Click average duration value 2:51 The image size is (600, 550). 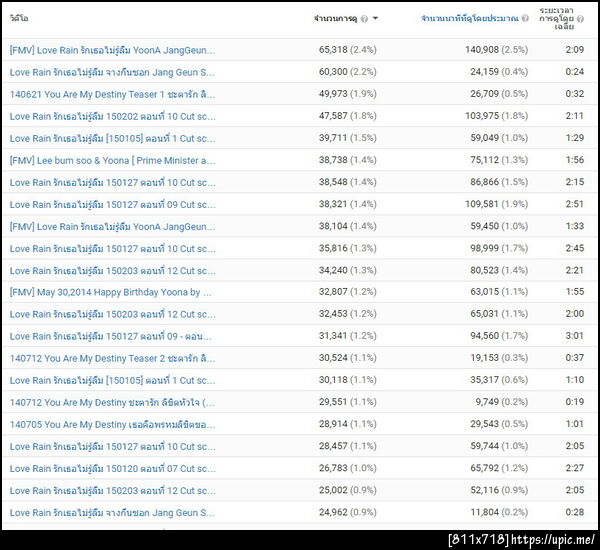(x=575, y=204)
